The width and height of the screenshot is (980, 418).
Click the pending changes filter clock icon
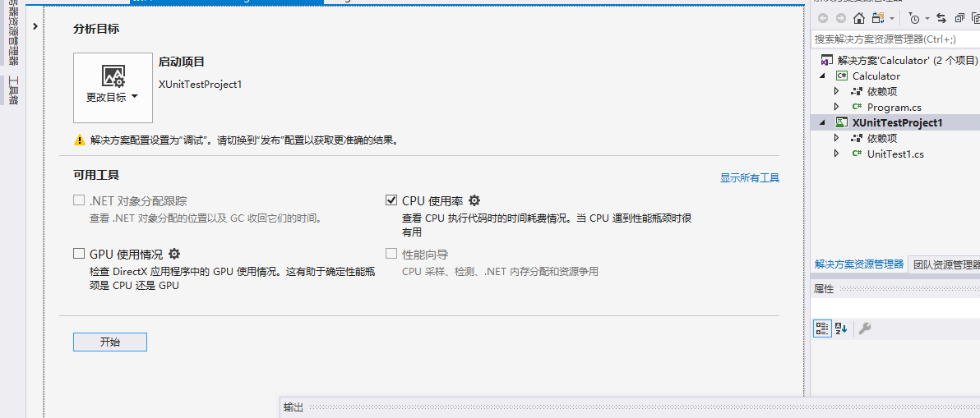[x=914, y=18]
